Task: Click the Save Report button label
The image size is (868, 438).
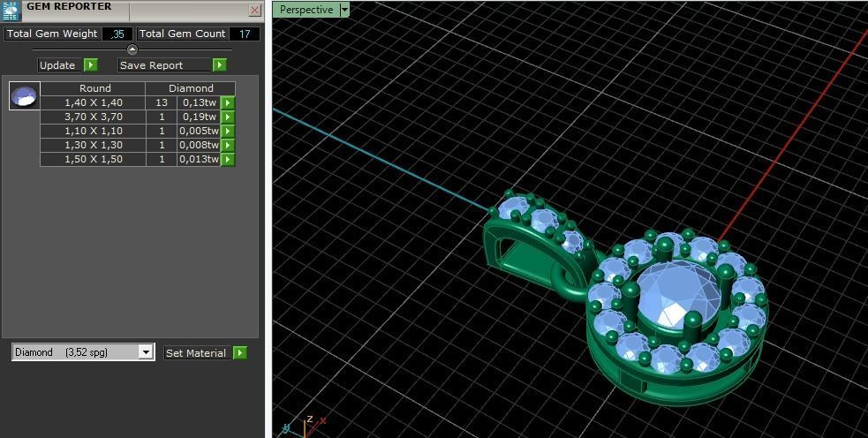Action: (x=165, y=65)
